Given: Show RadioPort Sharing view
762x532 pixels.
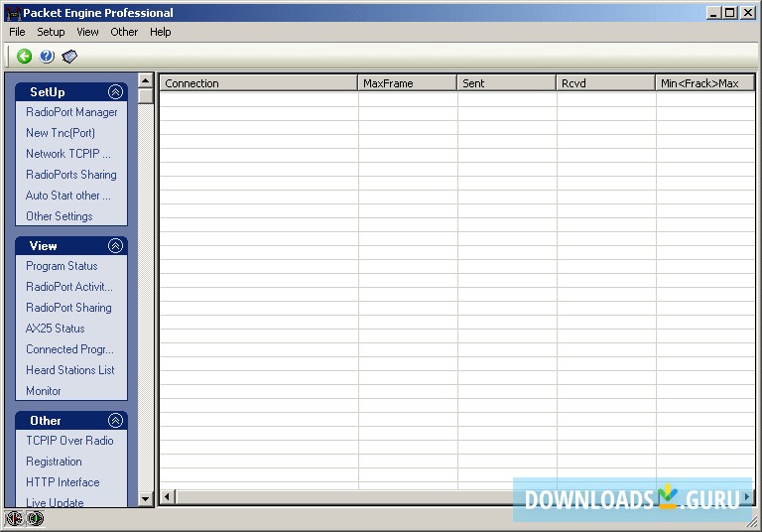Looking at the screenshot, I should 68,308.
